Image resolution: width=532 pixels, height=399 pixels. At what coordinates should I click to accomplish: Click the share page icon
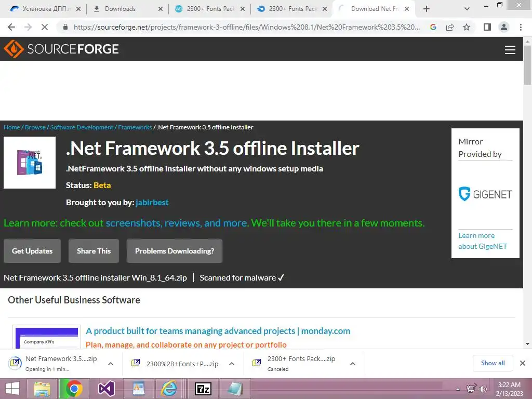tap(450, 27)
